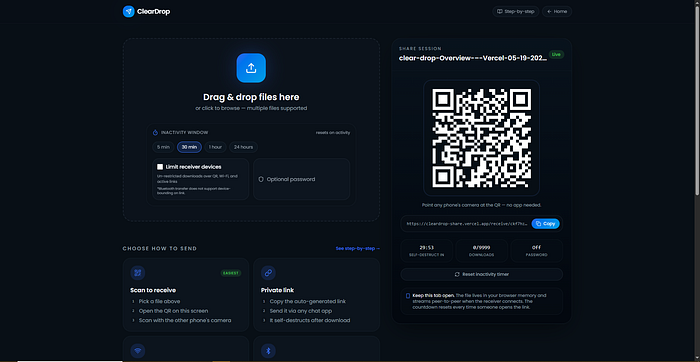Click the share session QR code
This screenshot has width=700, height=362.
click(x=481, y=138)
